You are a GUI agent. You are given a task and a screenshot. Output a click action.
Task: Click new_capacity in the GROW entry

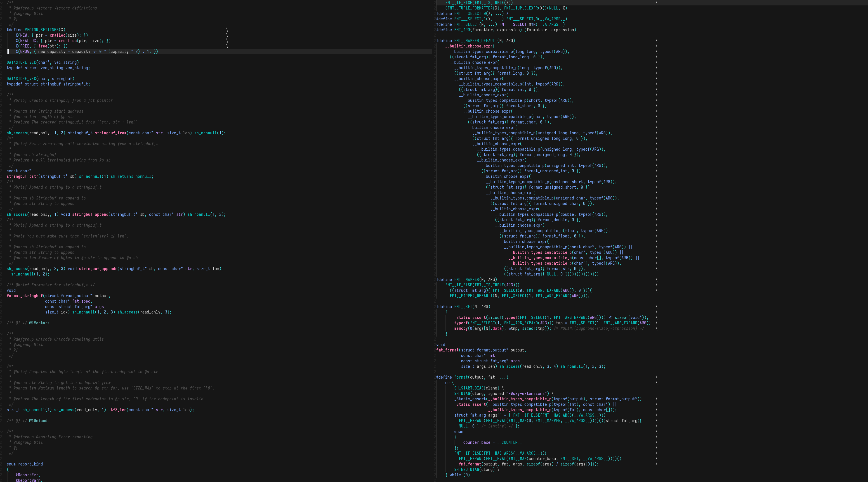52,52
